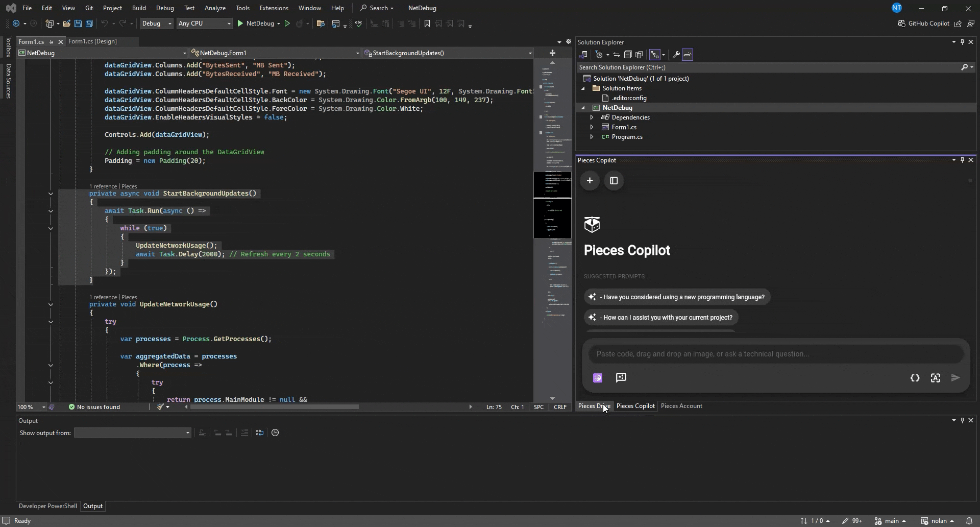Image resolution: width=980 pixels, height=527 pixels.
Task: Switch to the Form1.cs [Design] tab
Action: click(92, 41)
